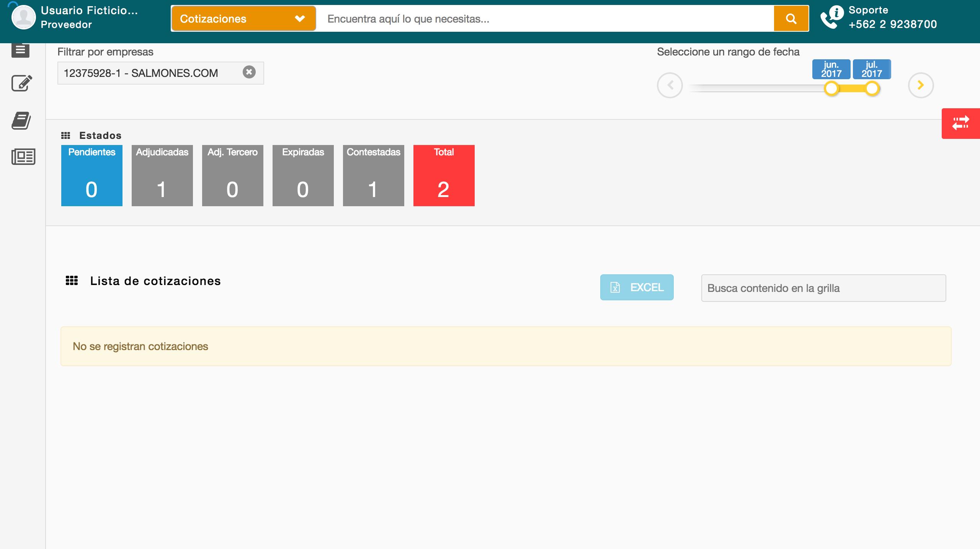Open the edit pencil sidebar icon
The width and height of the screenshot is (980, 549).
tap(21, 83)
